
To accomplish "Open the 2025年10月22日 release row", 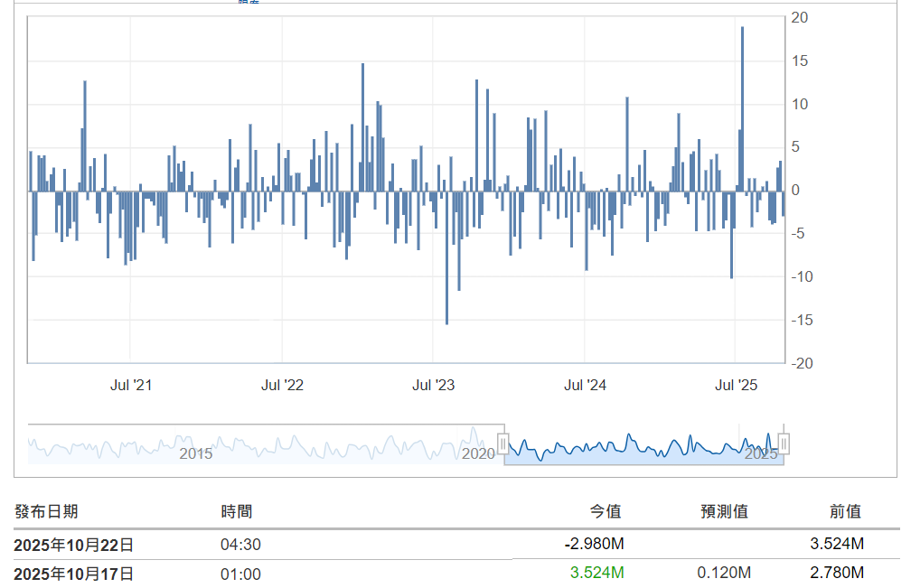I will [74, 545].
